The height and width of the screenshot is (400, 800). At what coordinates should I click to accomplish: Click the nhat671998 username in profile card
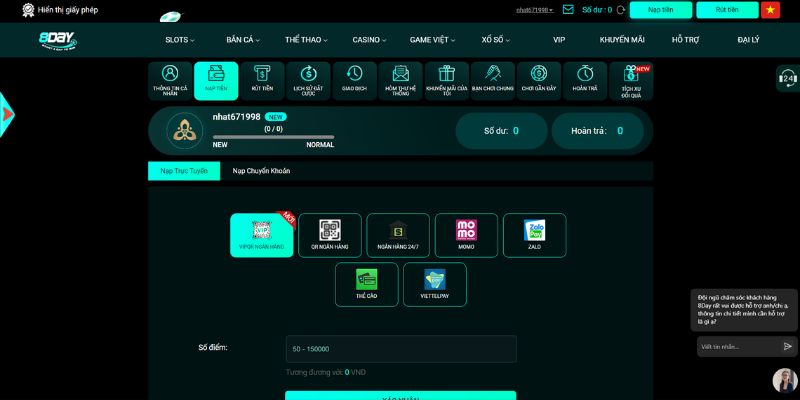237,117
